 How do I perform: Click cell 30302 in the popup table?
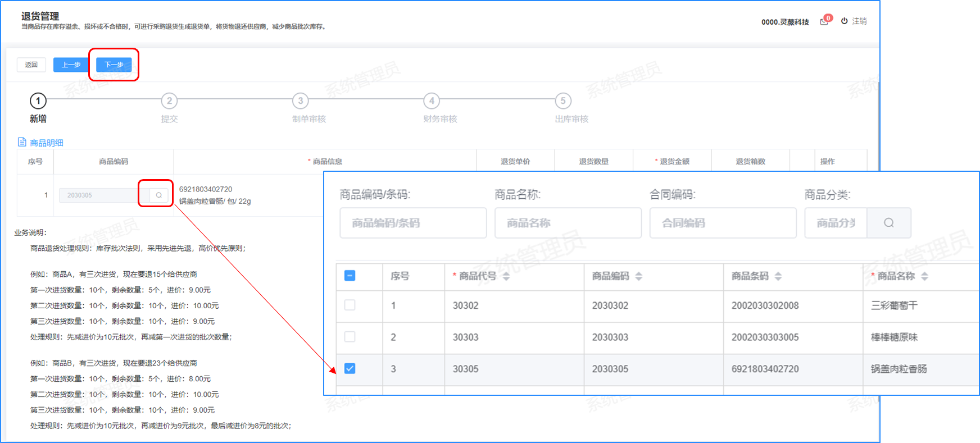[x=466, y=305]
